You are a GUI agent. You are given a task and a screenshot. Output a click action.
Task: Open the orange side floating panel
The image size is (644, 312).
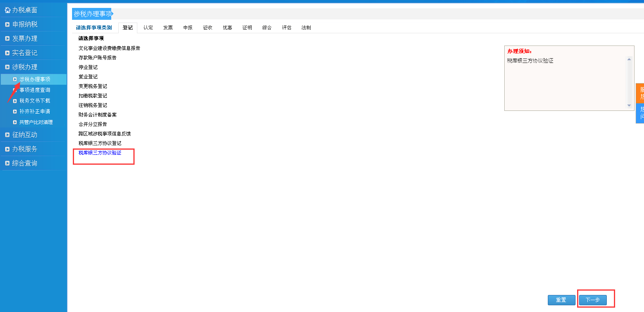click(640, 93)
